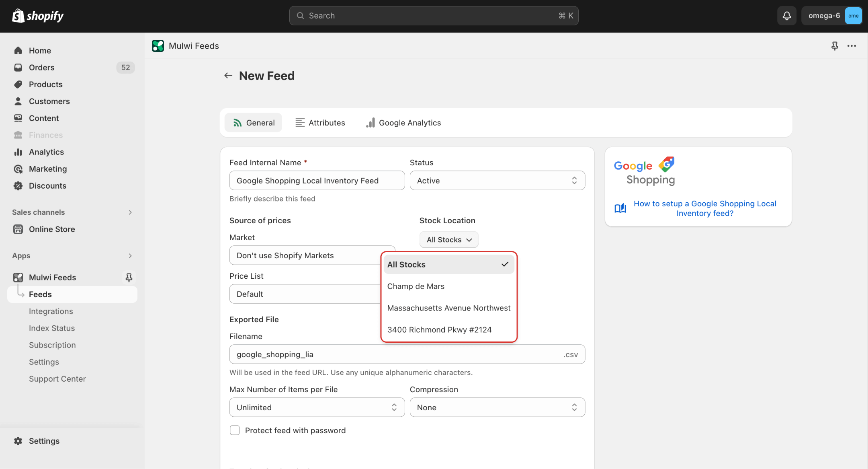Screen dimensions: 868x469
Task: Click the book icon beside the setup guide
Action: [x=620, y=208]
